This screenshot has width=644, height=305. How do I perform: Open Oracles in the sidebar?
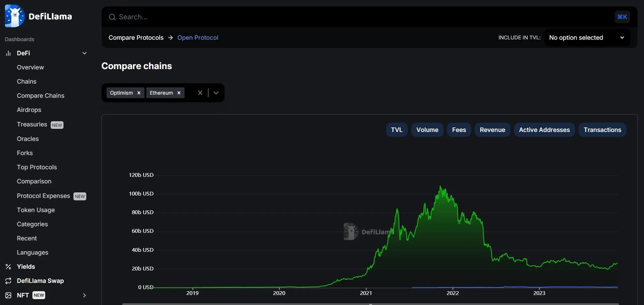(x=28, y=139)
